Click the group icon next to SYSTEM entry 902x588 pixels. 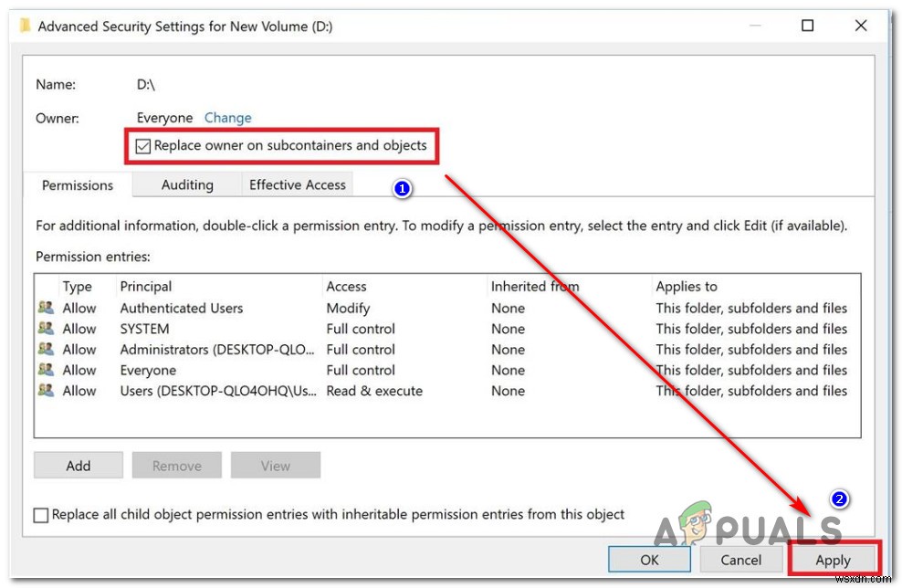coord(46,329)
